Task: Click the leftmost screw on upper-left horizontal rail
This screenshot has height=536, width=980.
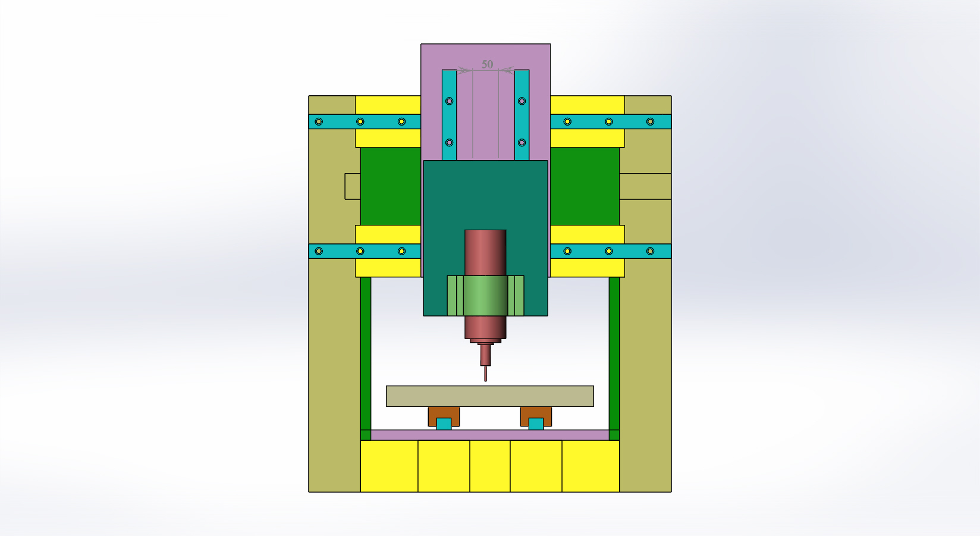Action: coord(319,121)
